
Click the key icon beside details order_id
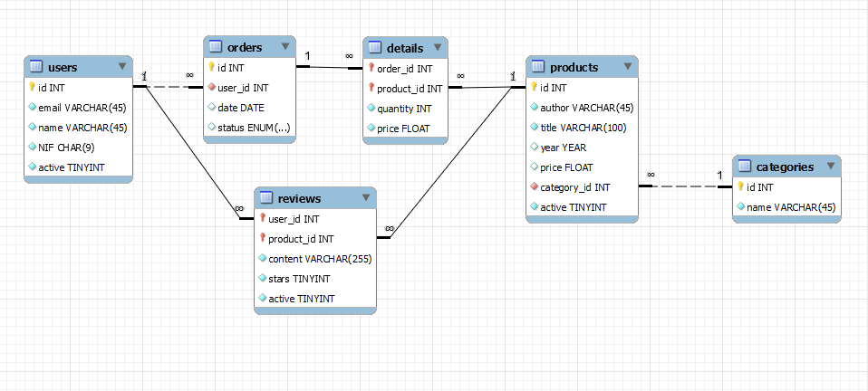coord(371,68)
